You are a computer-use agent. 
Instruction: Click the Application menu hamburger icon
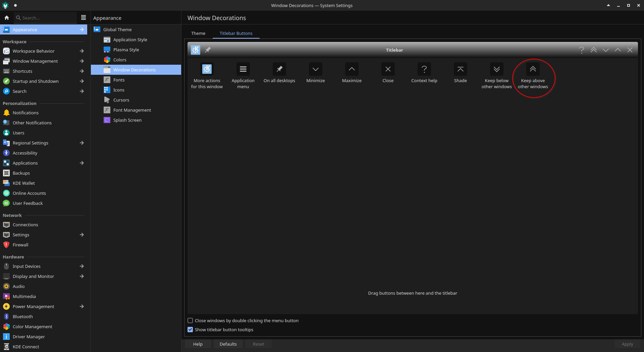point(243,69)
